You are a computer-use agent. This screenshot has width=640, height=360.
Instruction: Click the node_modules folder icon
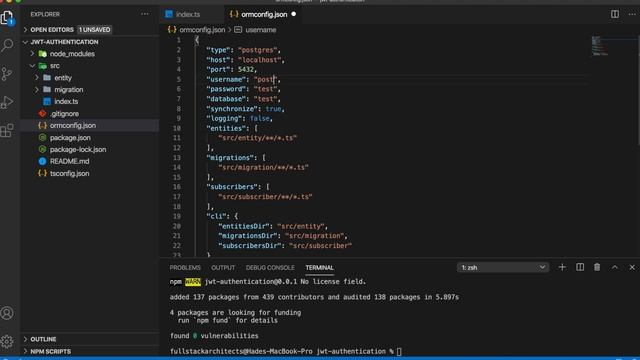(42, 54)
